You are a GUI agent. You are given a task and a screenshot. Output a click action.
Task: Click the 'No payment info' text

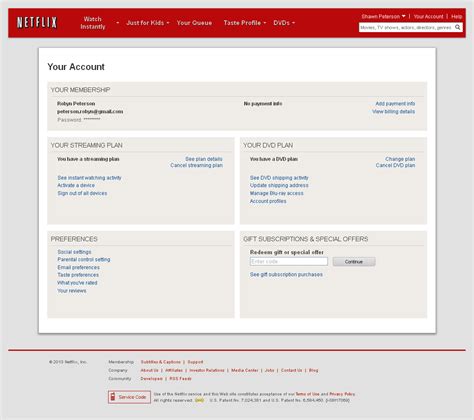tap(263, 104)
